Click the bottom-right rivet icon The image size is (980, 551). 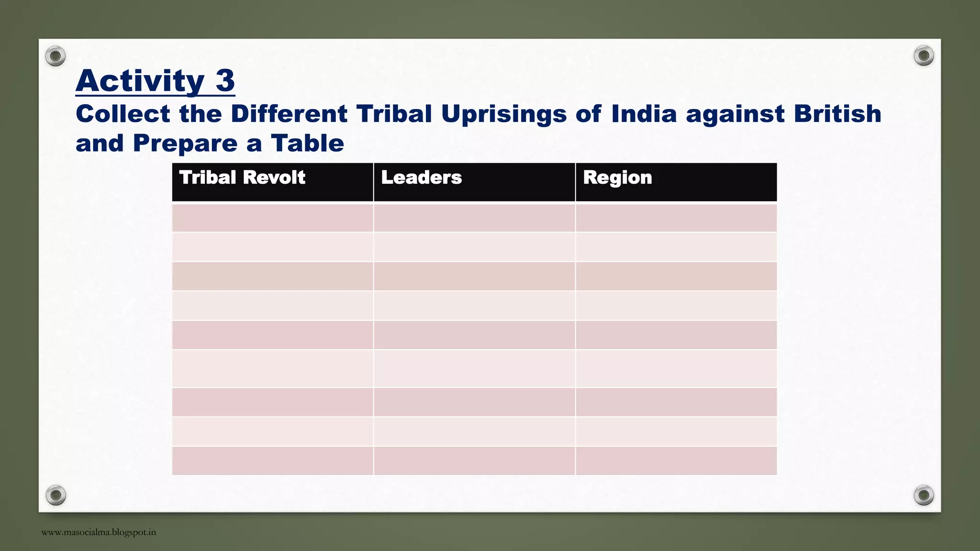(x=924, y=495)
